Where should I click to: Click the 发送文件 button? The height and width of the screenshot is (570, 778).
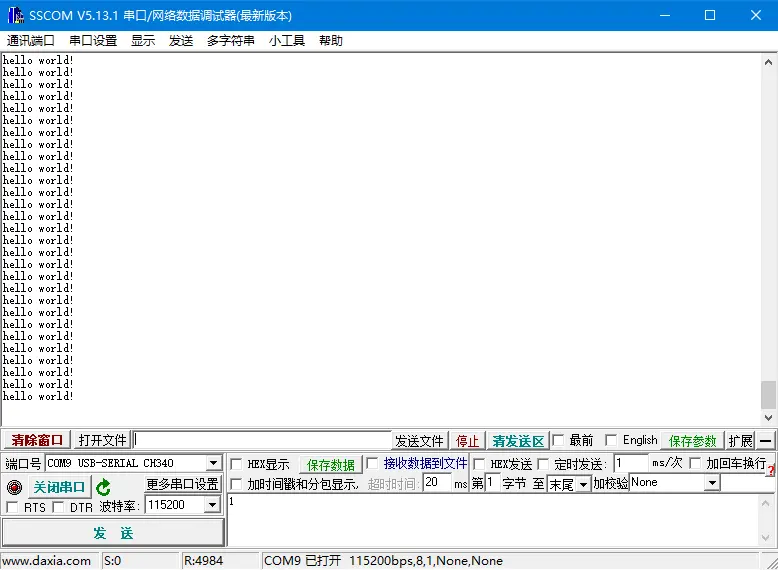pos(419,441)
